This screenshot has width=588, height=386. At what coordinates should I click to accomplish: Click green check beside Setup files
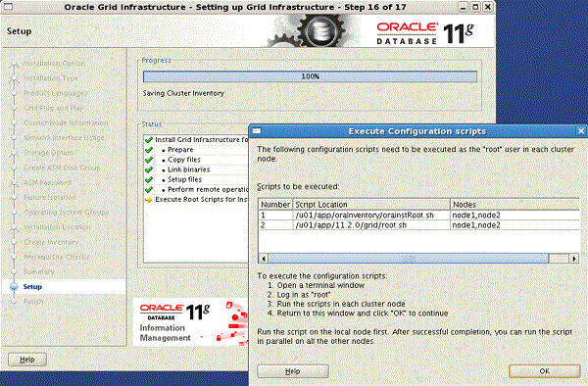coord(149,179)
